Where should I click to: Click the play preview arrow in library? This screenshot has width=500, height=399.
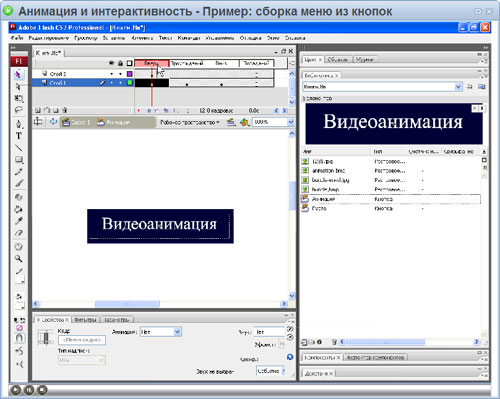click(482, 108)
